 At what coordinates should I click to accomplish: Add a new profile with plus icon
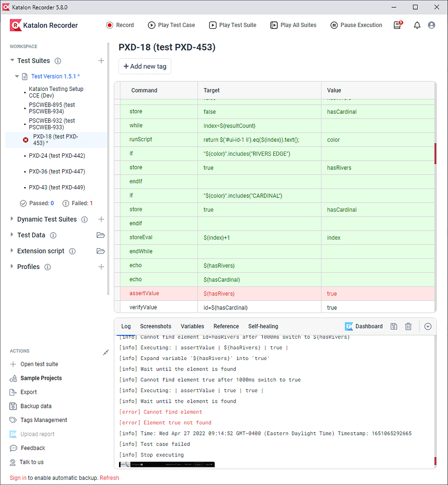[101, 267]
